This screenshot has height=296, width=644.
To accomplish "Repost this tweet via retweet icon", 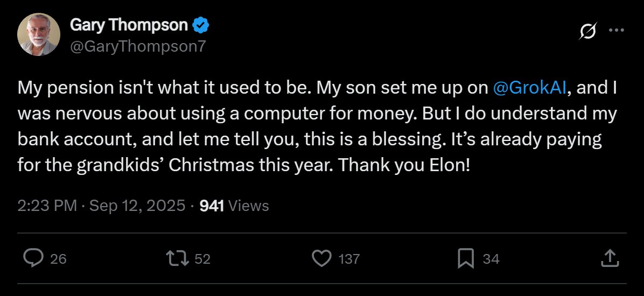I will tap(178, 258).
